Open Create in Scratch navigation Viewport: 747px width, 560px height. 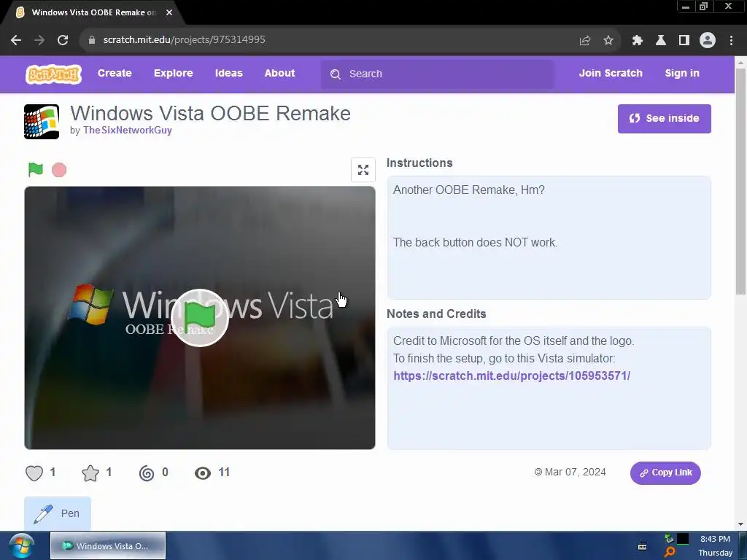click(115, 74)
